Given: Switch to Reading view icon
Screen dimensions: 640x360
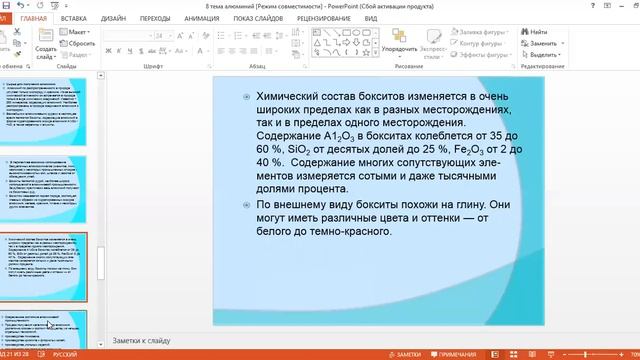Looking at the screenshot, I should pyautogui.click(x=532, y=354).
